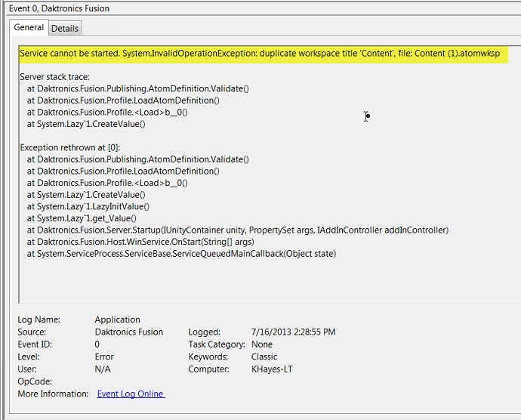Click the Task Category value 'None'
Viewport: 521px width, 420px height.
(261, 344)
